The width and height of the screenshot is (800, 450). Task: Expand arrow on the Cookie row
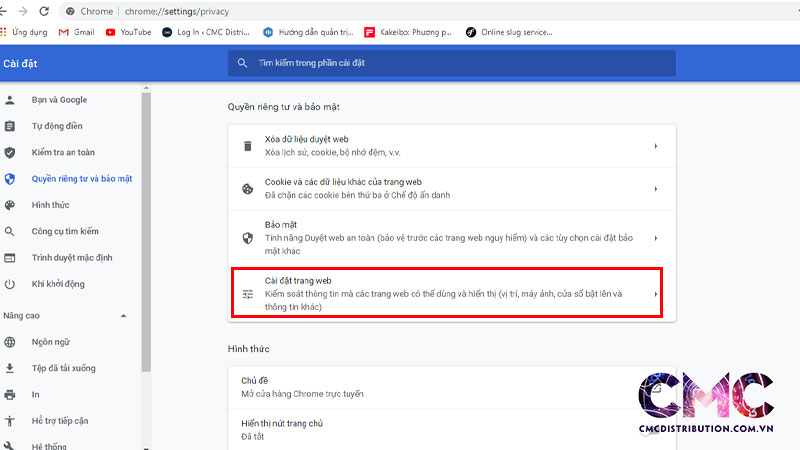click(656, 189)
